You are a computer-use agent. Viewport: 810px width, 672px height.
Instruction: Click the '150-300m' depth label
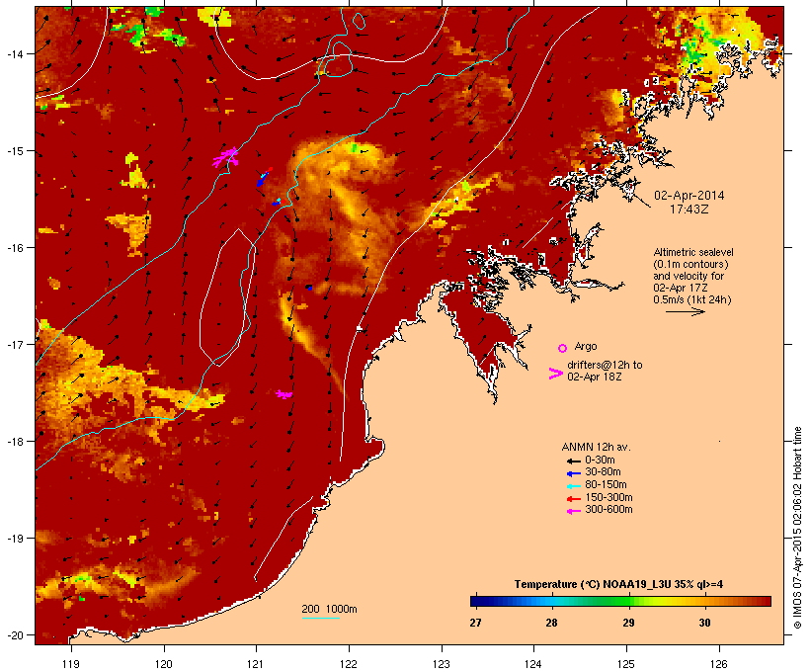pos(608,497)
